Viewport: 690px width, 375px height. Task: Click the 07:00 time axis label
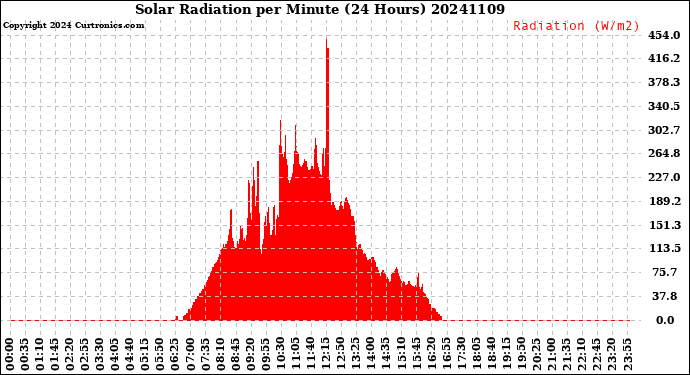pyautogui.click(x=190, y=355)
